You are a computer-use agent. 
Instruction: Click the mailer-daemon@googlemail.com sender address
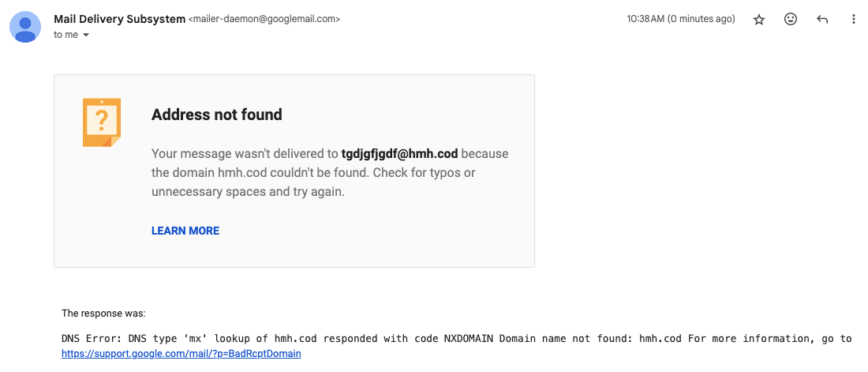coord(264,19)
